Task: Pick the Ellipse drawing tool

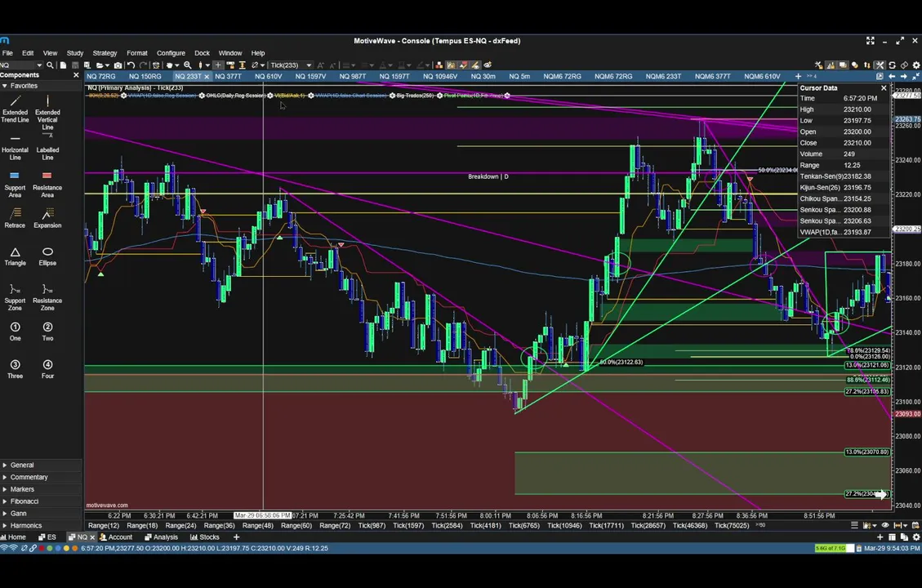Action: tap(47, 256)
